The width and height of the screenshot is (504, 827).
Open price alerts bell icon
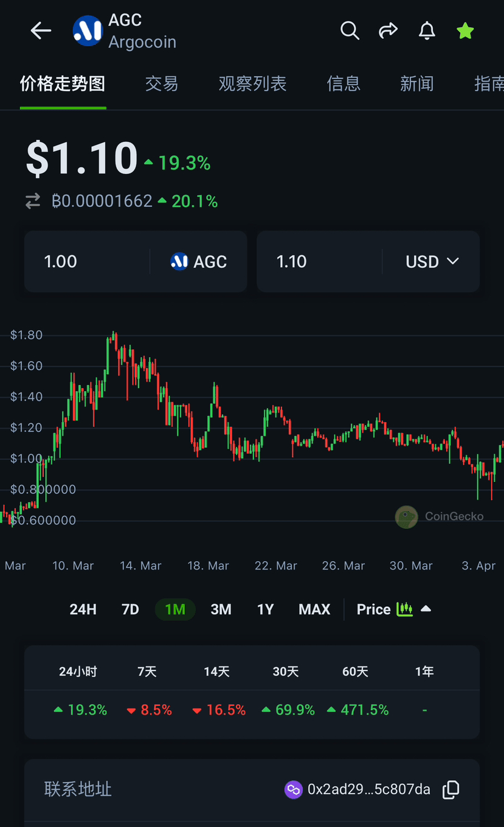click(427, 30)
